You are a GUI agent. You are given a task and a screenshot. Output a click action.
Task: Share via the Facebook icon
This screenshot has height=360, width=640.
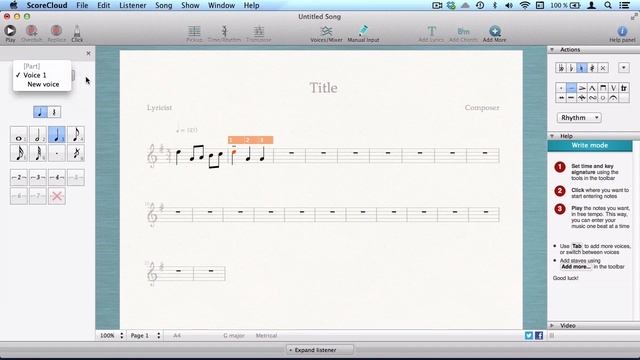click(539, 335)
